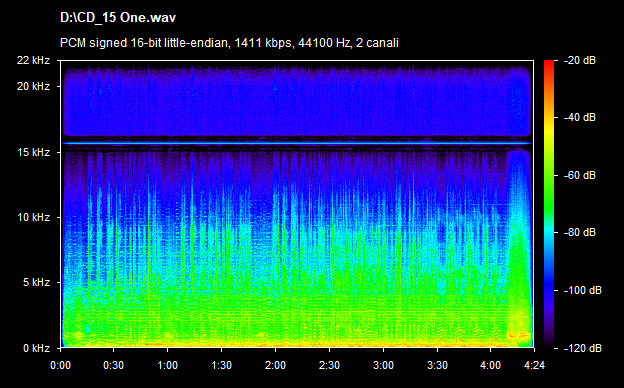
Task: Click the 1:00 time axis marker
Action: click(167, 365)
